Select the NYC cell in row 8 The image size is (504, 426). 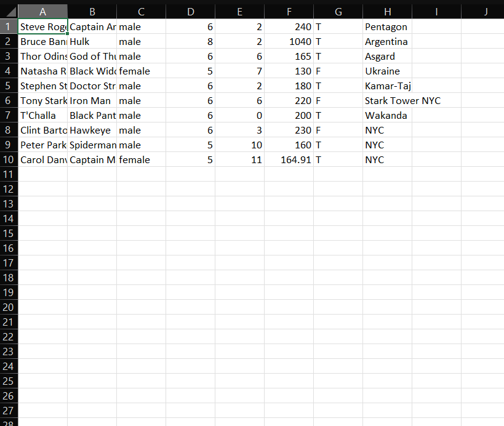[x=387, y=130]
